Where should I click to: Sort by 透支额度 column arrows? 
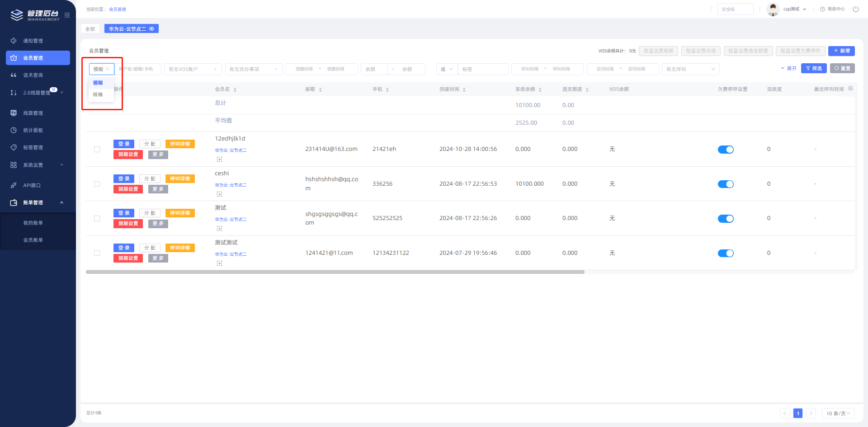(x=587, y=89)
